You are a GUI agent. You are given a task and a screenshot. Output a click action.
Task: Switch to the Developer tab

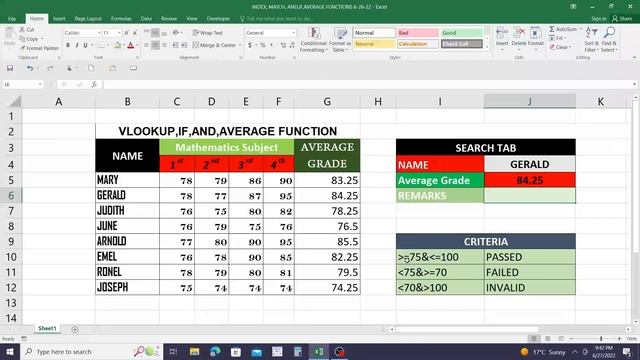click(x=218, y=19)
